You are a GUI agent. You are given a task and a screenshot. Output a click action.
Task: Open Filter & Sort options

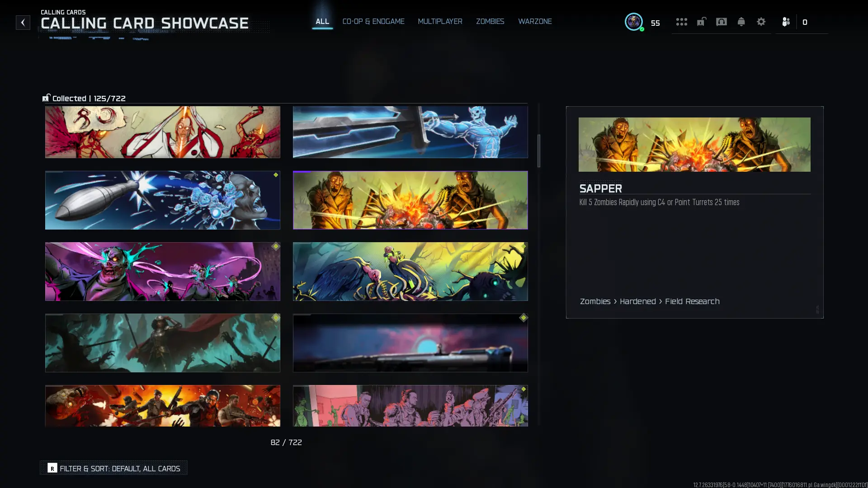[x=113, y=468]
